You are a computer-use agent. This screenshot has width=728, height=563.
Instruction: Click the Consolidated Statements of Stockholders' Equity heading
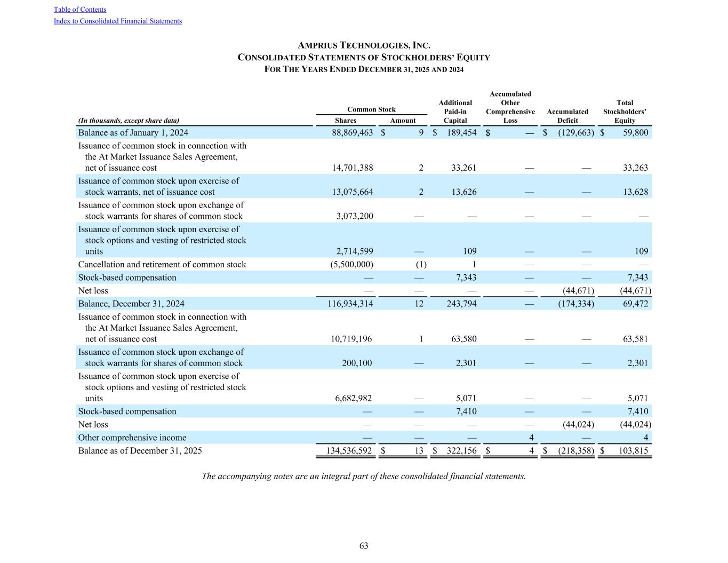click(x=364, y=58)
